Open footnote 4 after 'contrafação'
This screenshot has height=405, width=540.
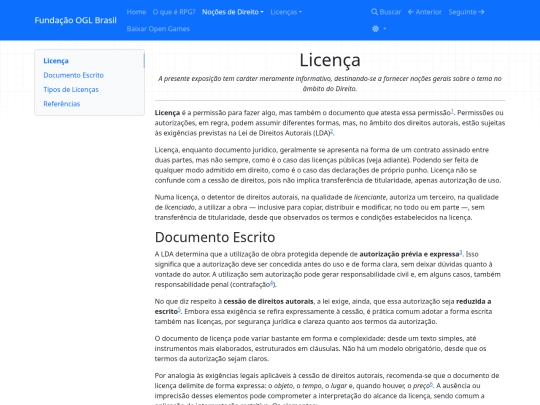pyautogui.click(x=271, y=283)
